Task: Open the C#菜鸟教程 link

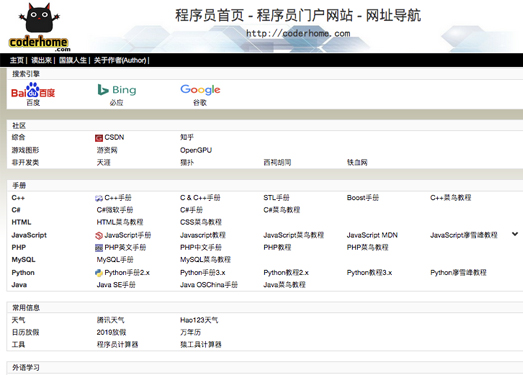Action: point(282,210)
